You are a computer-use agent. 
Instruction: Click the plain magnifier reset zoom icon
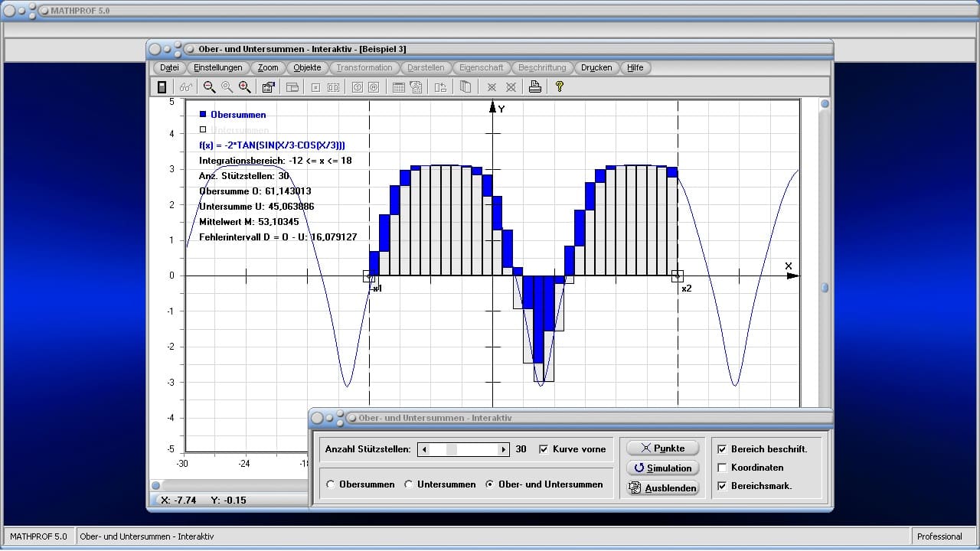click(227, 87)
